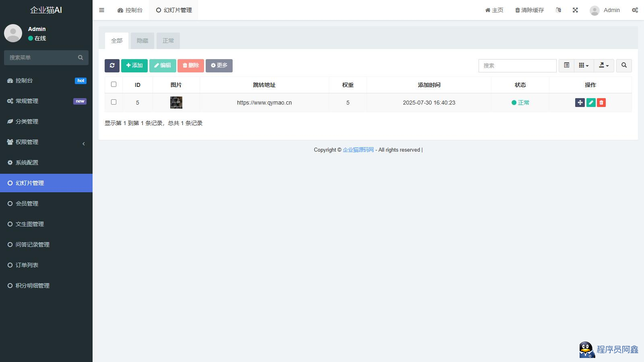Viewport: 644px width, 362px height.
Task: Toggle fullscreen mode icon
Action: click(575, 10)
